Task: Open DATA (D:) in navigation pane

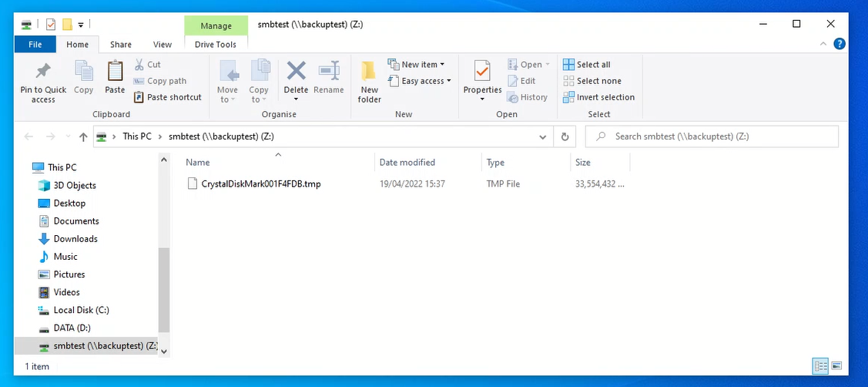Action: coord(72,328)
